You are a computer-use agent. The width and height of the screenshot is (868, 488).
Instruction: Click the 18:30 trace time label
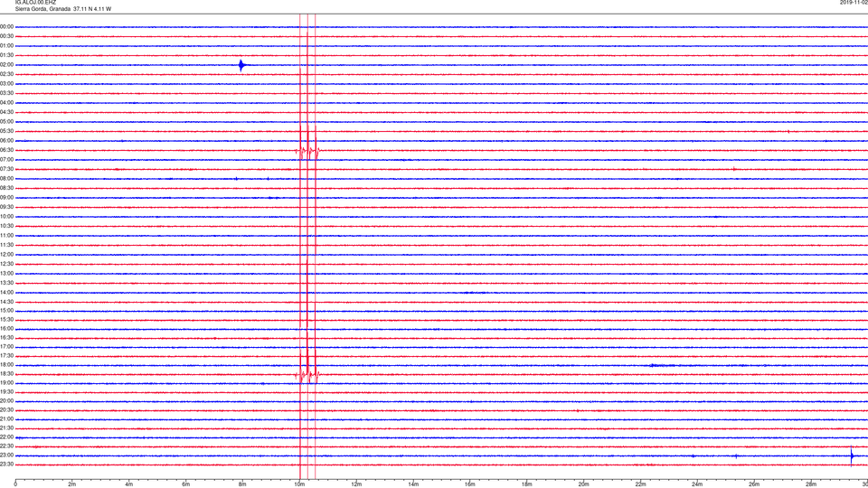(6, 374)
